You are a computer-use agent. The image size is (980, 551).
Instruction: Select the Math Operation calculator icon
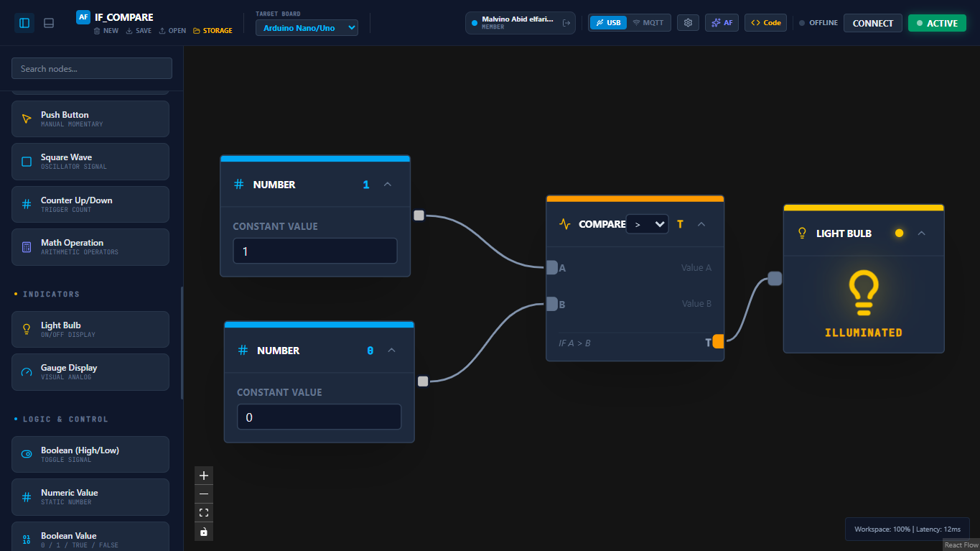pyautogui.click(x=27, y=247)
